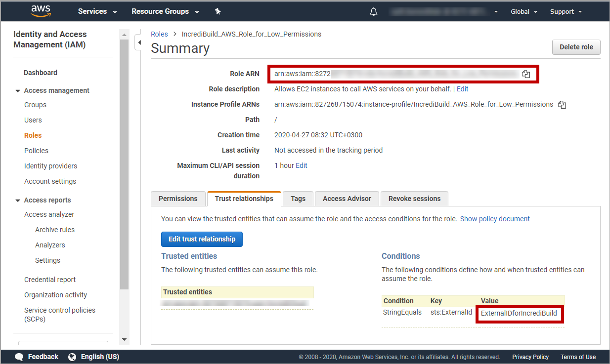Open Groups in the sidebar
The width and height of the screenshot is (610, 364).
pyautogui.click(x=35, y=105)
